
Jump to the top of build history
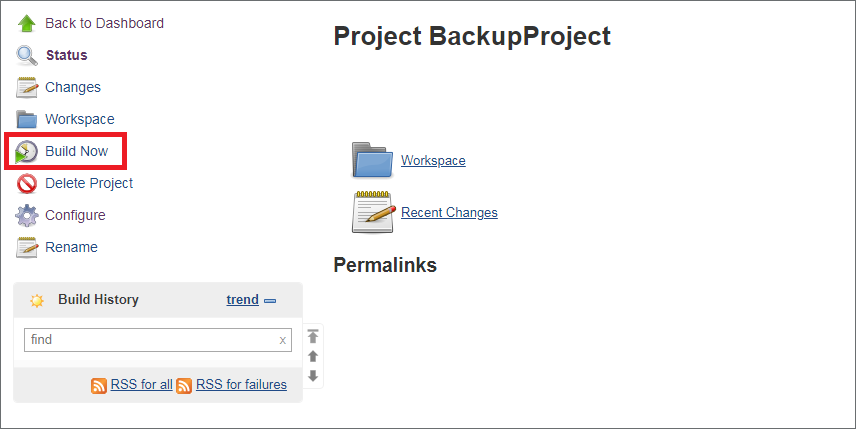click(313, 336)
